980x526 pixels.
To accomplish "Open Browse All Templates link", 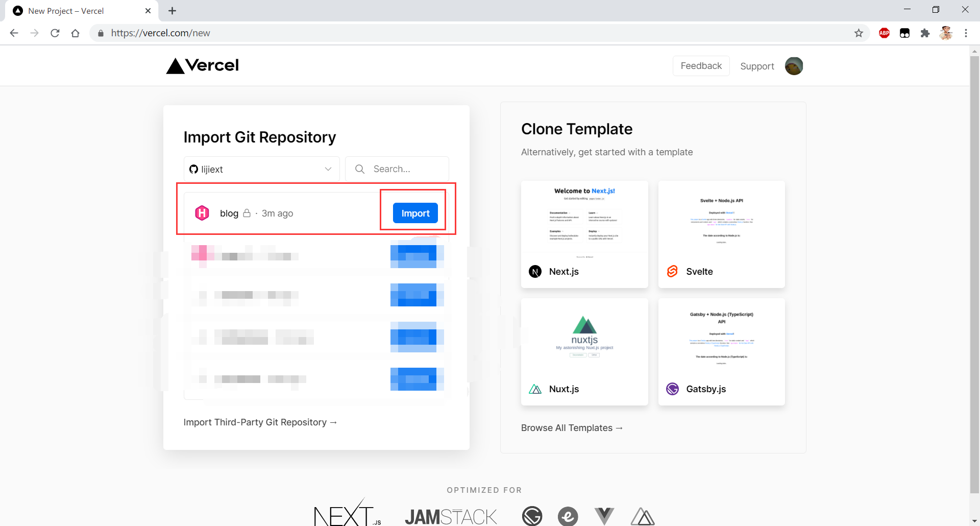I will (572, 428).
